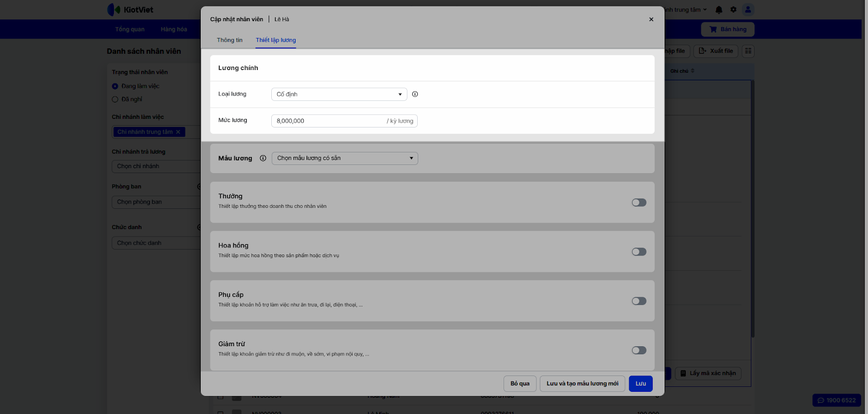Image resolution: width=868 pixels, height=414 pixels.
Task: Click Lưu và tạo mẫu lương mới
Action: click(582, 384)
